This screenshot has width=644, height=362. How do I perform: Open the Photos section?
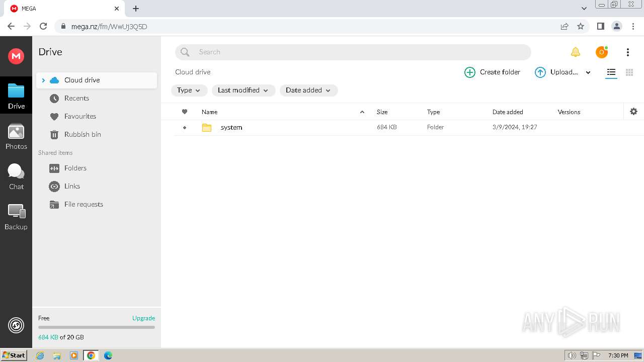click(x=16, y=137)
